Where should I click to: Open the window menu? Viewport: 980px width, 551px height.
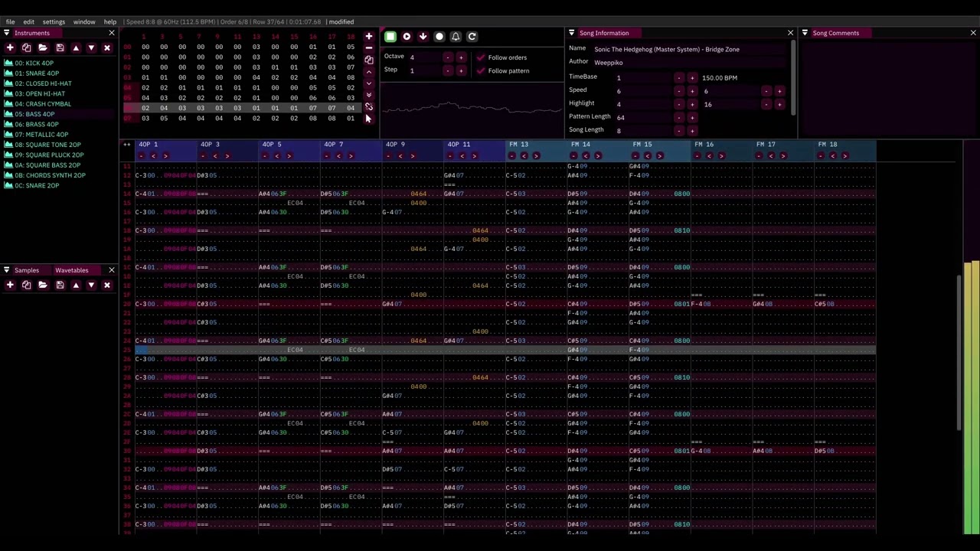pos(84,21)
